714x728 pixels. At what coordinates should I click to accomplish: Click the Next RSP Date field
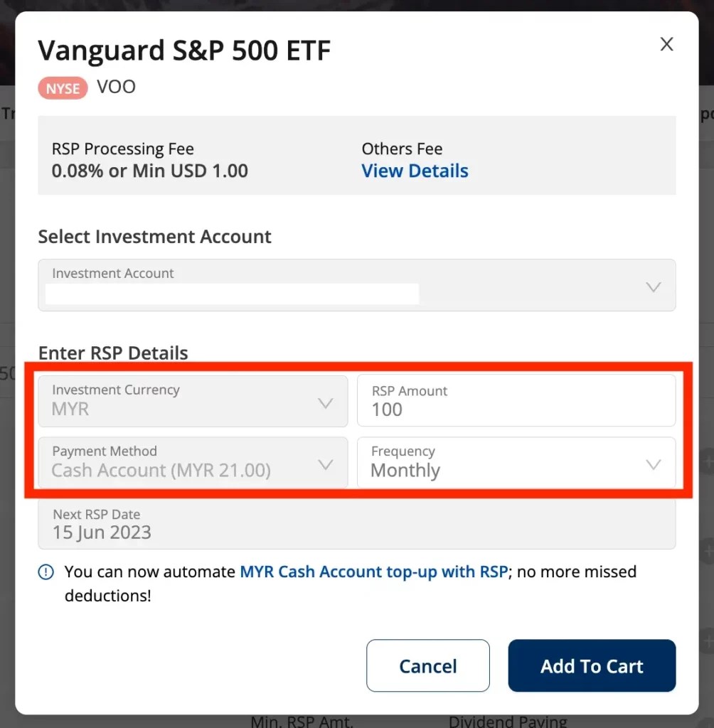tap(356, 525)
